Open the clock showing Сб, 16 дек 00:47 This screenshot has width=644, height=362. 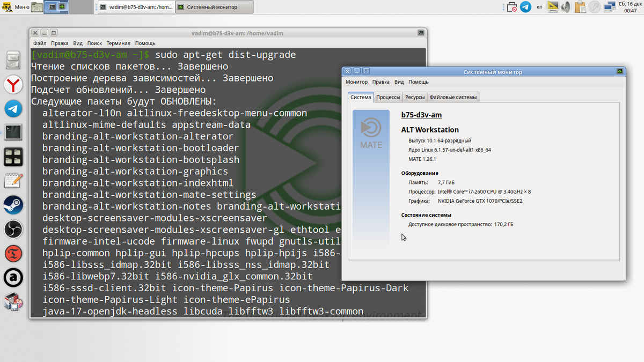pyautogui.click(x=630, y=7)
